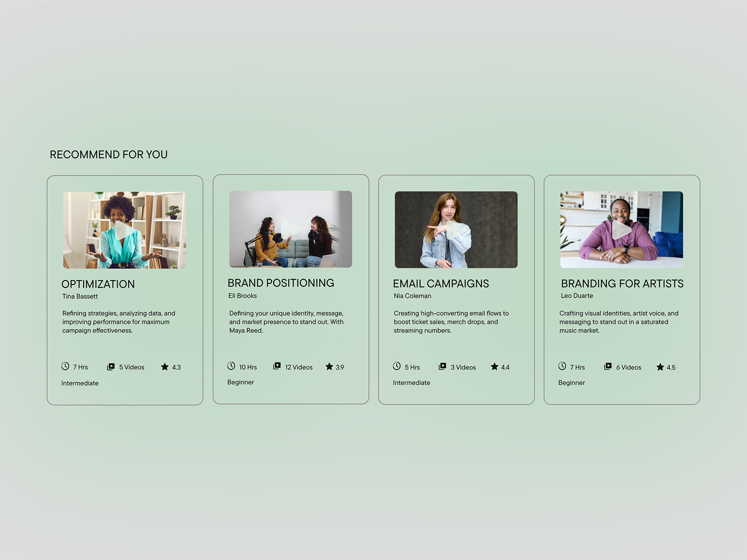This screenshot has width=747, height=560.
Task: Open the BRAND POSITIONING course title
Action: point(281,283)
